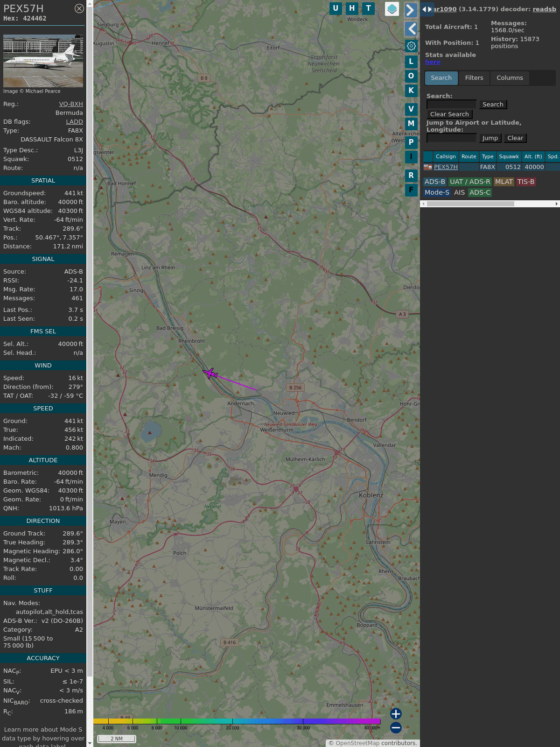
Task: Select the PEX57H aircraft icon on map
Action: pos(210,373)
